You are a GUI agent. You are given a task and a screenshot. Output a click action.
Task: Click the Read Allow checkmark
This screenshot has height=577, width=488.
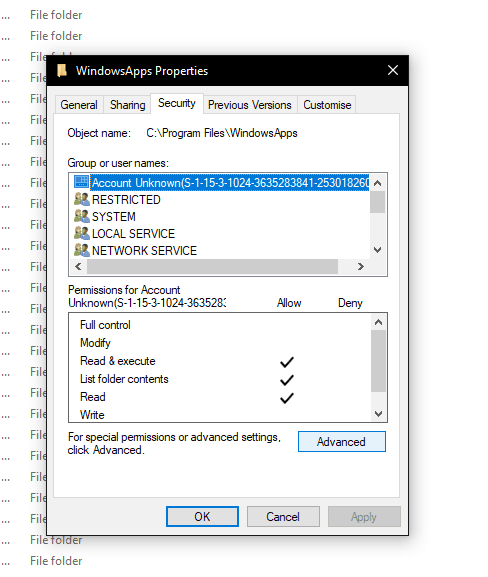click(287, 398)
